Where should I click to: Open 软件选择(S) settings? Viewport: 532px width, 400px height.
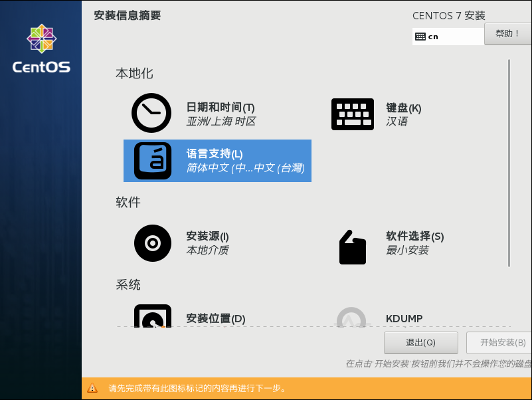coord(414,236)
